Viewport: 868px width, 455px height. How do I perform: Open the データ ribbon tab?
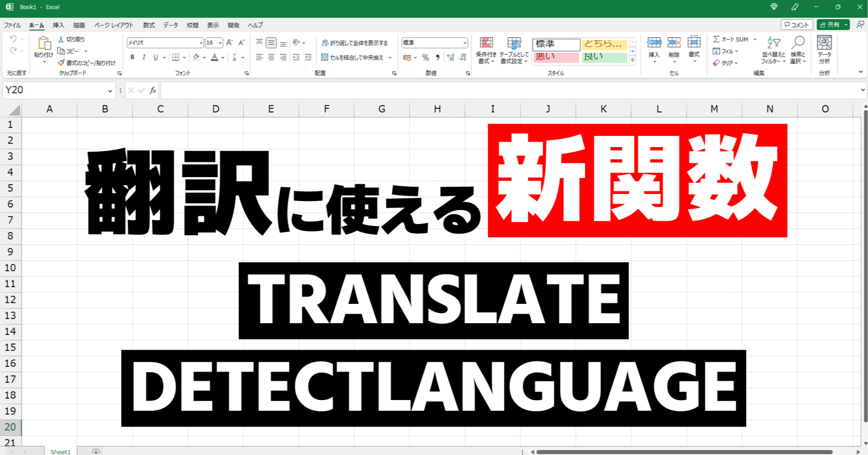point(171,25)
